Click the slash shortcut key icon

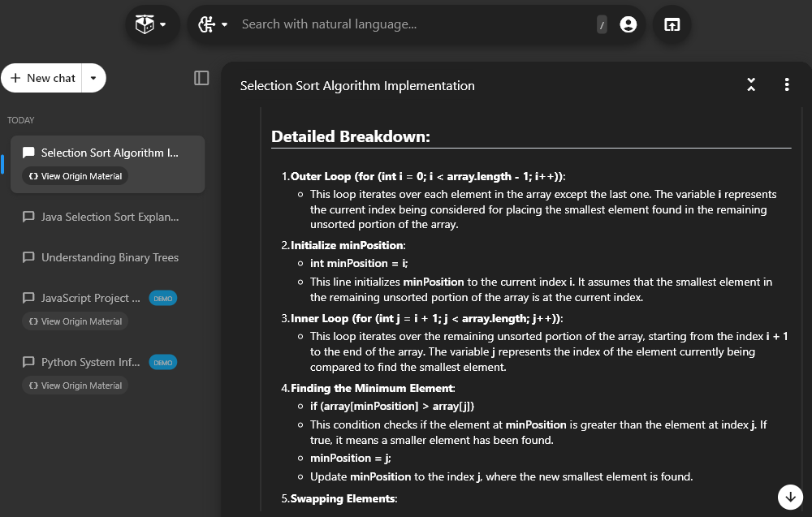point(602,25)
